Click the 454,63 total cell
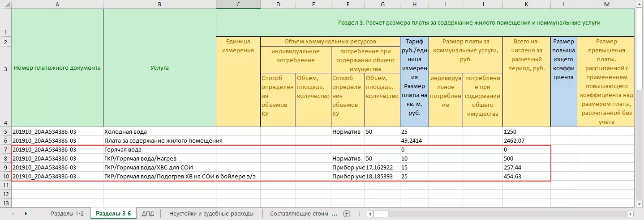This screenshot has height=220, width=644. [527, 176]
